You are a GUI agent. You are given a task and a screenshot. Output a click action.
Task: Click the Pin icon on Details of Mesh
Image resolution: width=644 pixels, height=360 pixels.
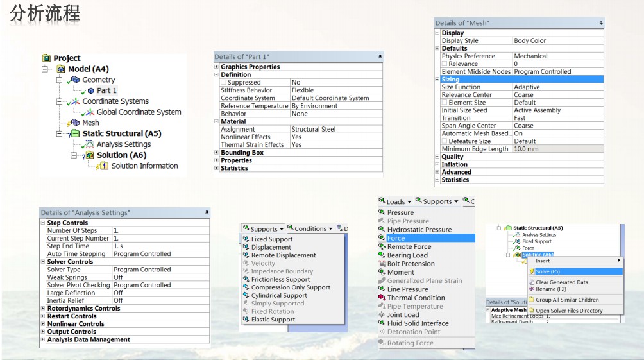600,23
